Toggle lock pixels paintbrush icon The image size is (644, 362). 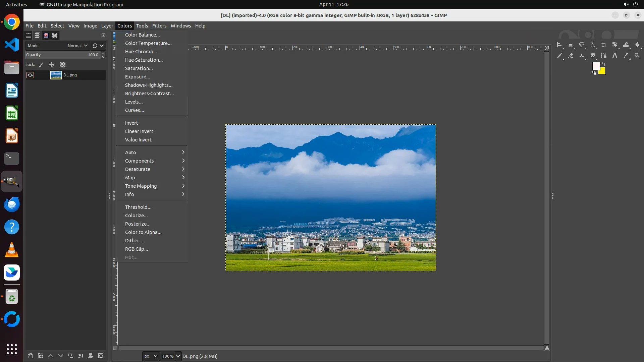[41, 65]
